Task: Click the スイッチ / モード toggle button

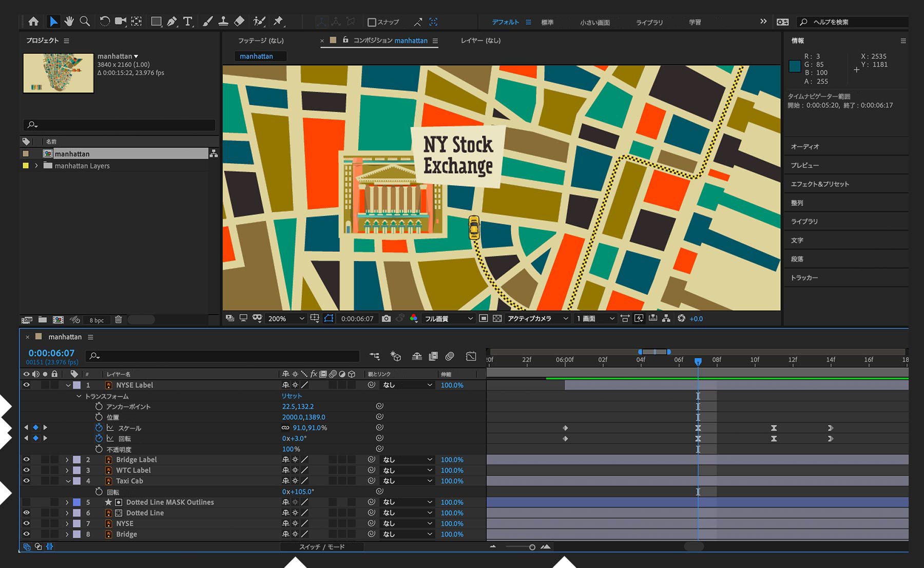Action: [x=322, y=547]
